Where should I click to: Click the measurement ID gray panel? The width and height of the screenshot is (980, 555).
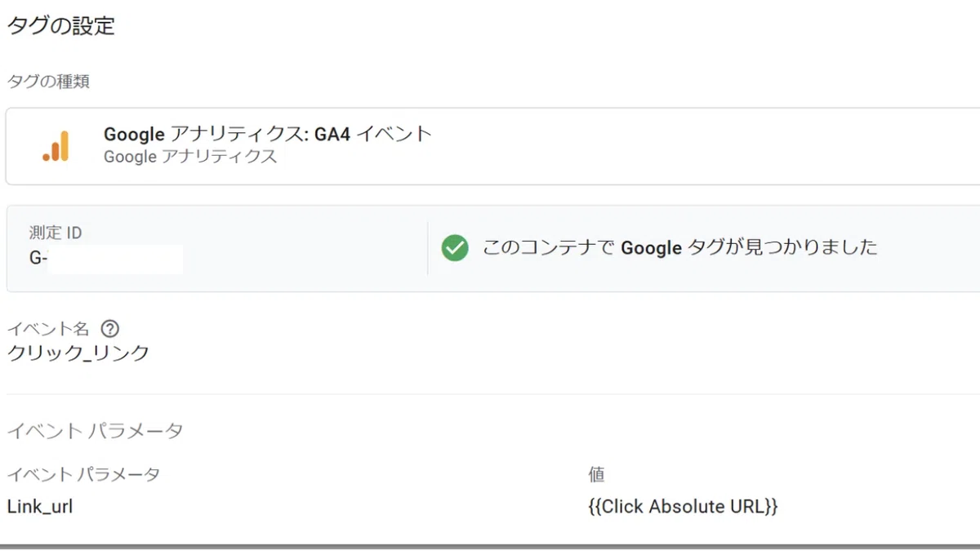coord(492,248)
